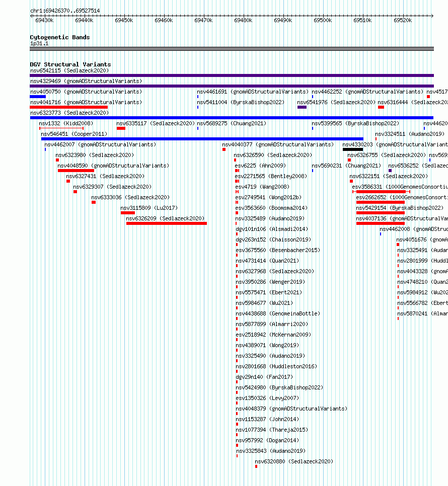This screenshot has height=486, width=448.
Task: Click nsv5690231 (Chuang2021) variant
Action: [346, 166]
